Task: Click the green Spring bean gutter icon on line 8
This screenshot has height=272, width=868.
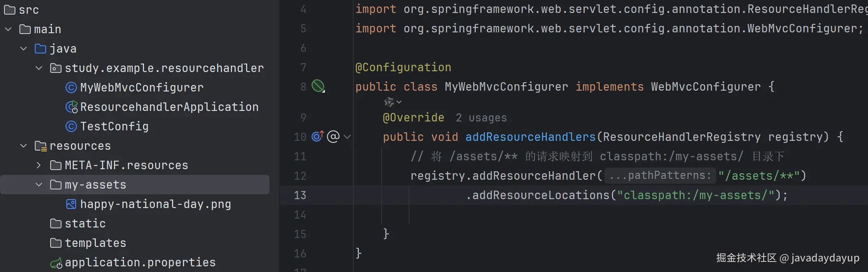Action: (x=318, y=86)
